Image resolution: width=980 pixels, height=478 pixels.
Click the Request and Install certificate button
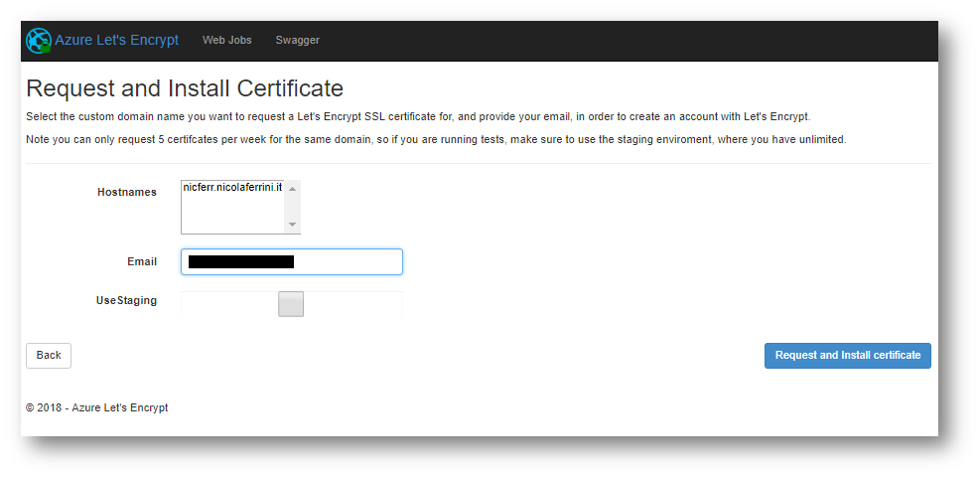(848, 356)
